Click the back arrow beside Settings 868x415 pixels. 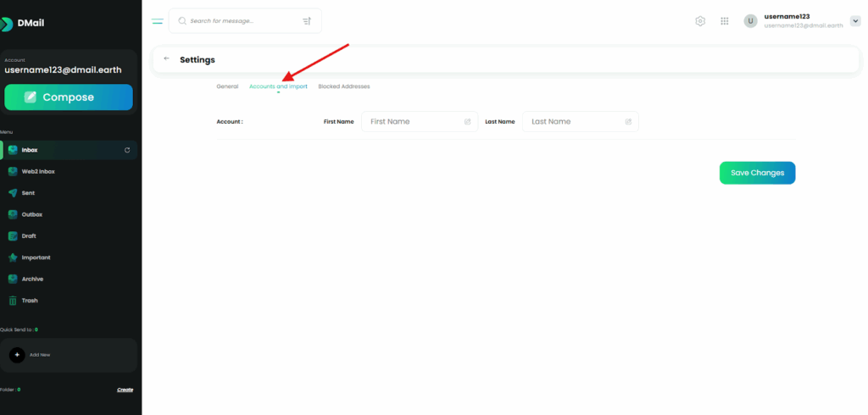click(166, 59)
